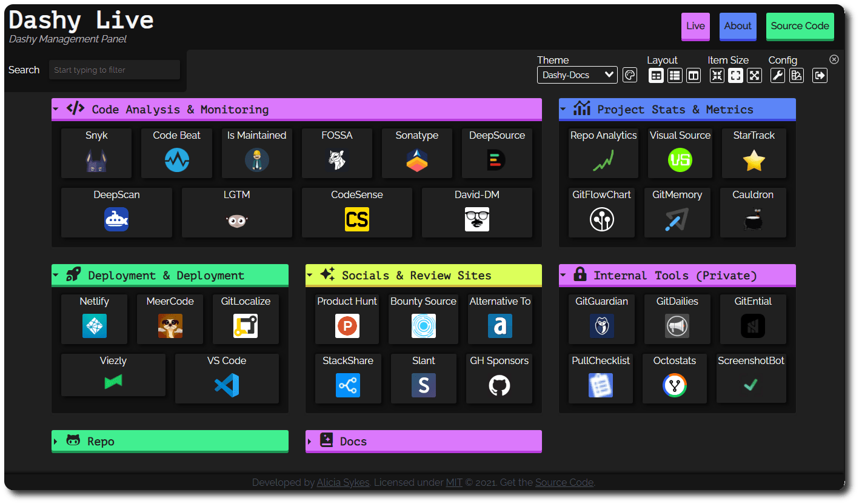The width and height of the screenshot is (859, 504).
Task: Open the Viezly tile
Action: point(113,375)
